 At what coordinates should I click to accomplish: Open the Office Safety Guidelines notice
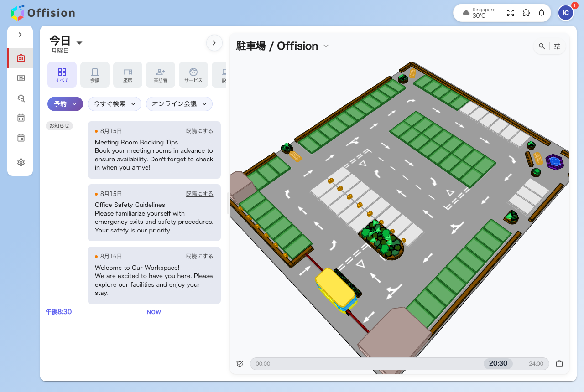coord(154,212)
